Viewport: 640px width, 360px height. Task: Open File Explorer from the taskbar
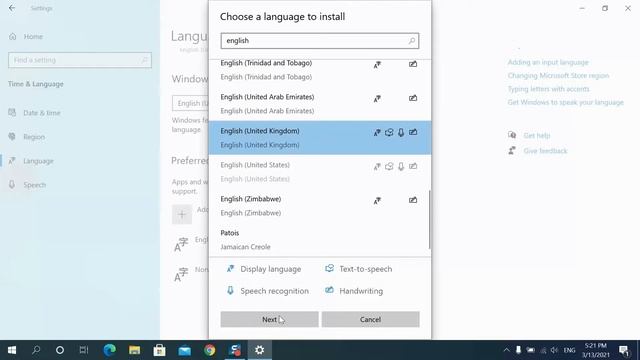[x=134, y=350]
